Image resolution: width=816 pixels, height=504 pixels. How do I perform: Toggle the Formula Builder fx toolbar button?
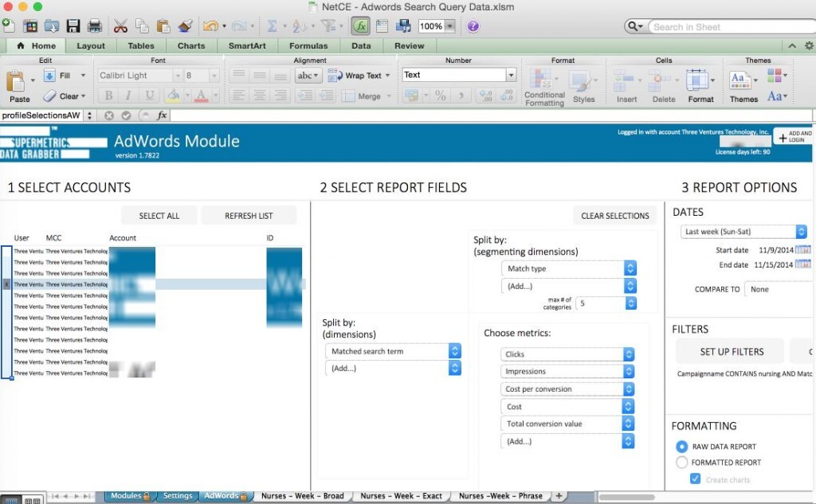(360, 26)
